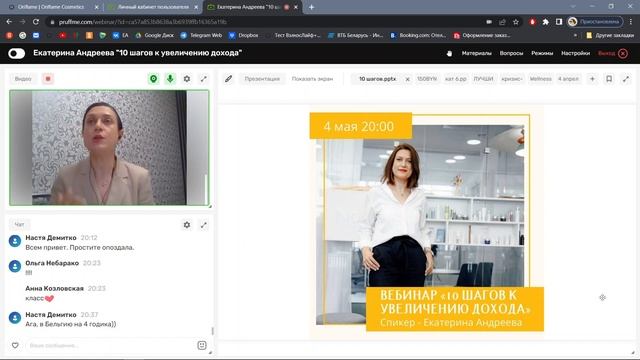Screen dimensions: 640x360
Task: Select the pencil drawing tool
Action: [x=229, y=79]
